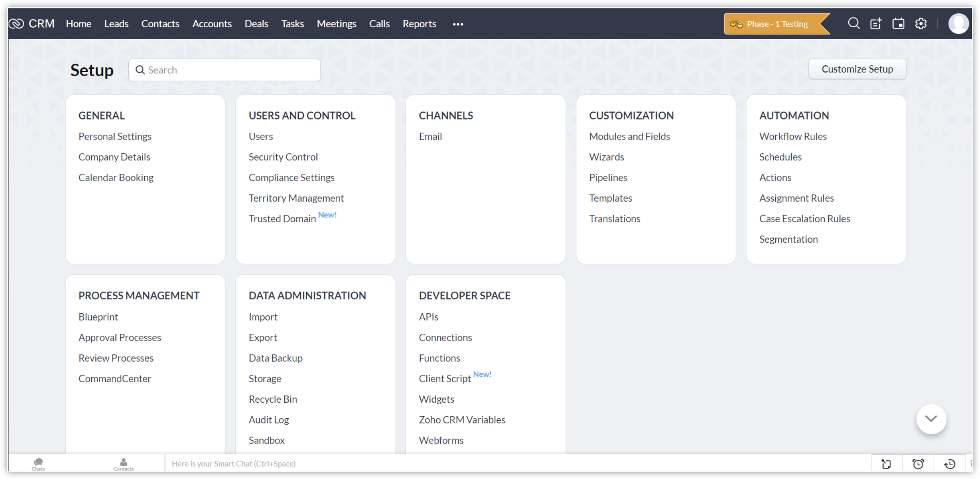Expand the more modules ellipsis menu
The image size is (980, 479).
point(458,24)
